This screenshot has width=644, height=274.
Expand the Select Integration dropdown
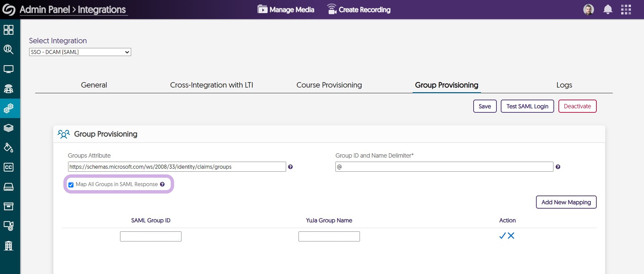80,52
